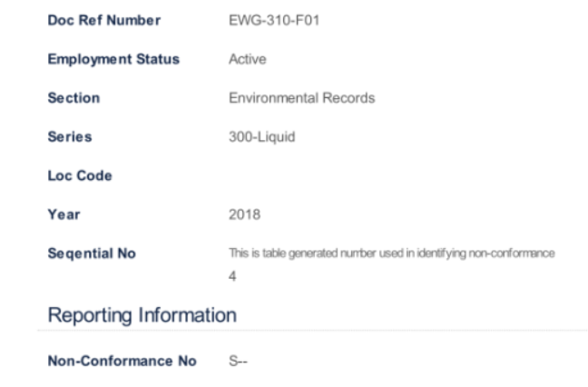
Task: Click the divider line under Reporting Information
Action: tap(316, 330)
